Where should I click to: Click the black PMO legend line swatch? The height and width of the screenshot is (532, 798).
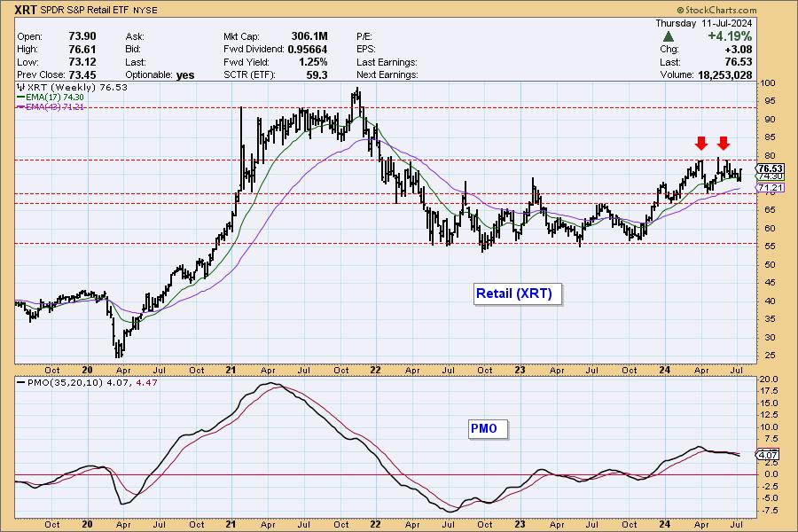pos(21,383)
